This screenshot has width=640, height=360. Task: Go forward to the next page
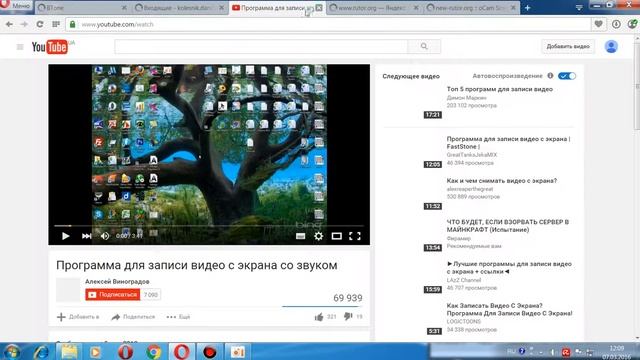24,24
